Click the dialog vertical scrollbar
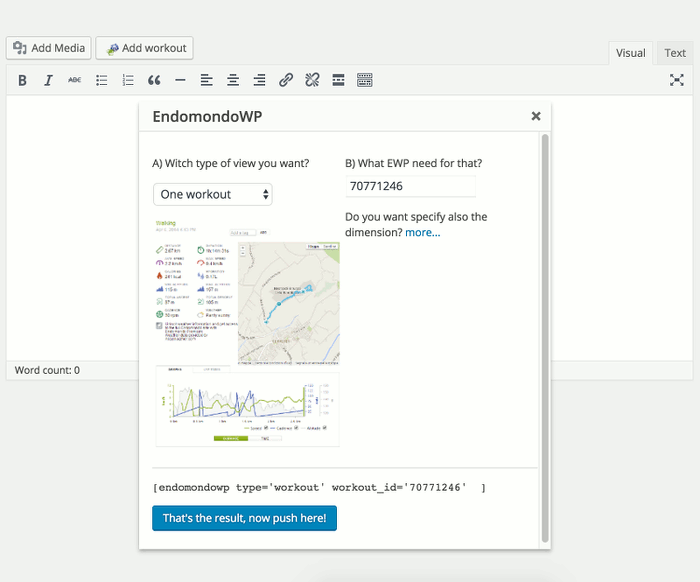 click(x=545, y=338)
